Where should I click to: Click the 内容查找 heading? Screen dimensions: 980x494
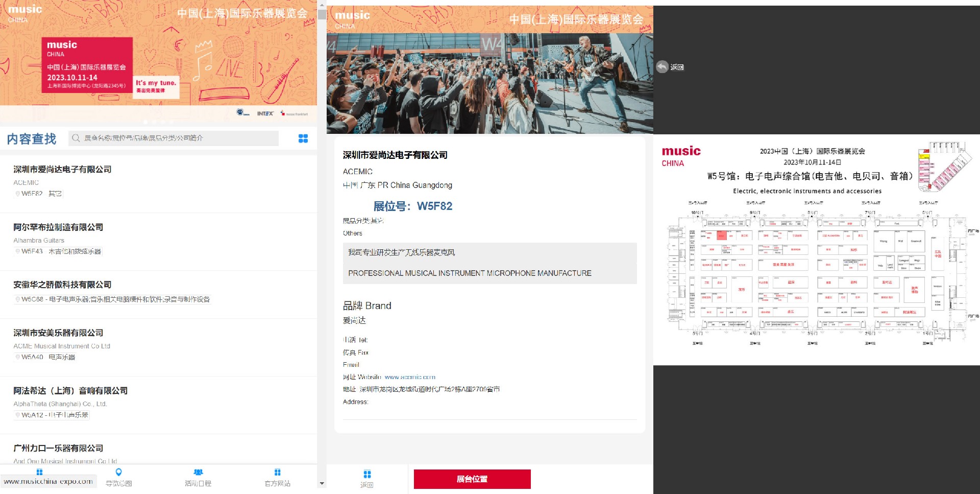pos(32,138)
